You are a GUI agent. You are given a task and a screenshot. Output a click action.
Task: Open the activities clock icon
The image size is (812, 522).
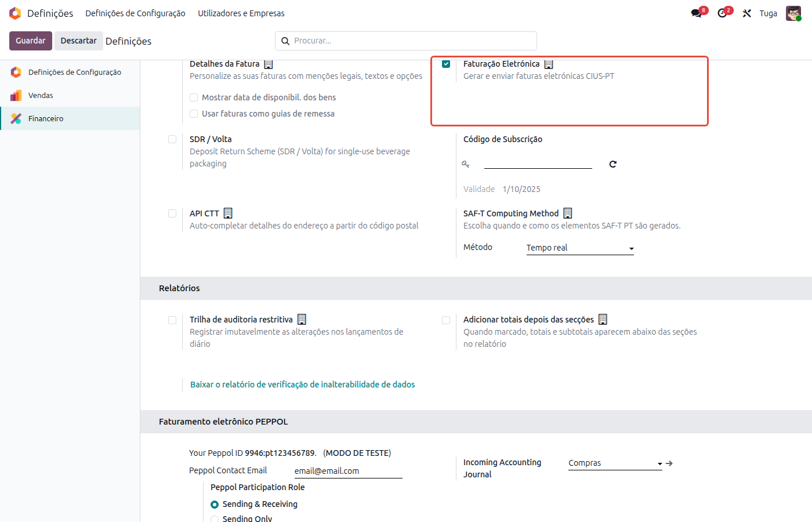point(722,13)
